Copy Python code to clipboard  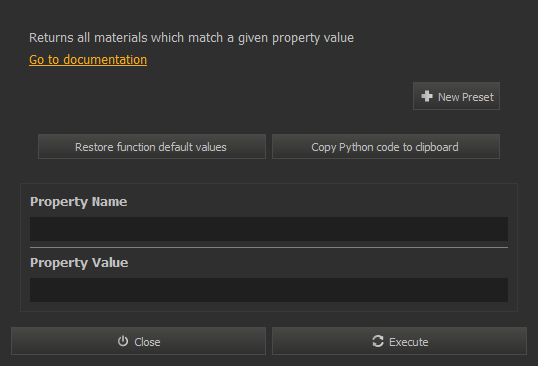pyautogui.click(x=386, y=146)
